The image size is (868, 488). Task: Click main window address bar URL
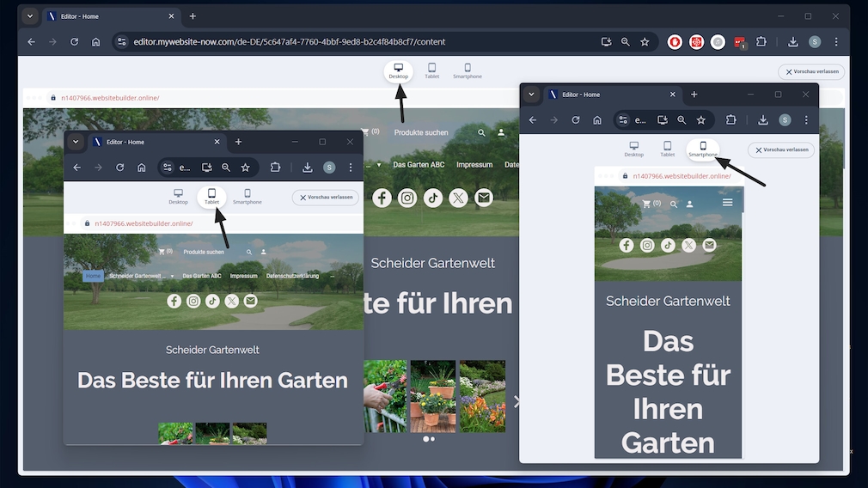point(289,41)
